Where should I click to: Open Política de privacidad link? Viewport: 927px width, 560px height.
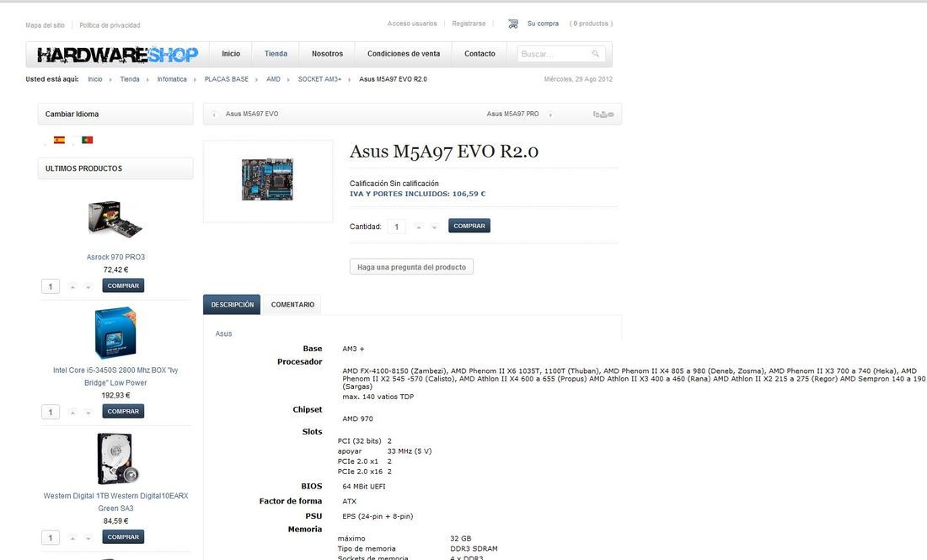tap(110, 25)
